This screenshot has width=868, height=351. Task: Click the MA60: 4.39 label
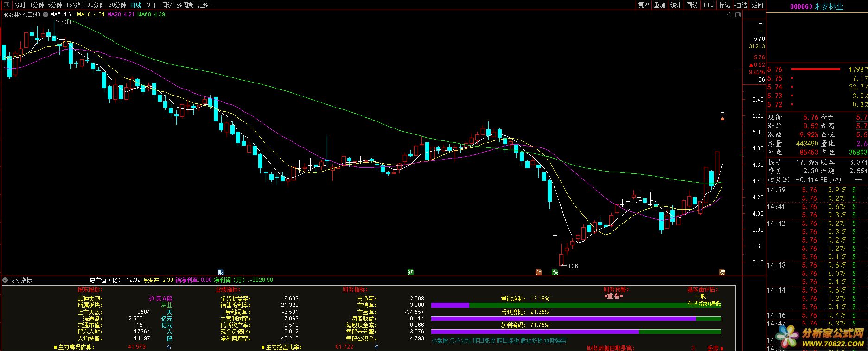click(151, 14)
